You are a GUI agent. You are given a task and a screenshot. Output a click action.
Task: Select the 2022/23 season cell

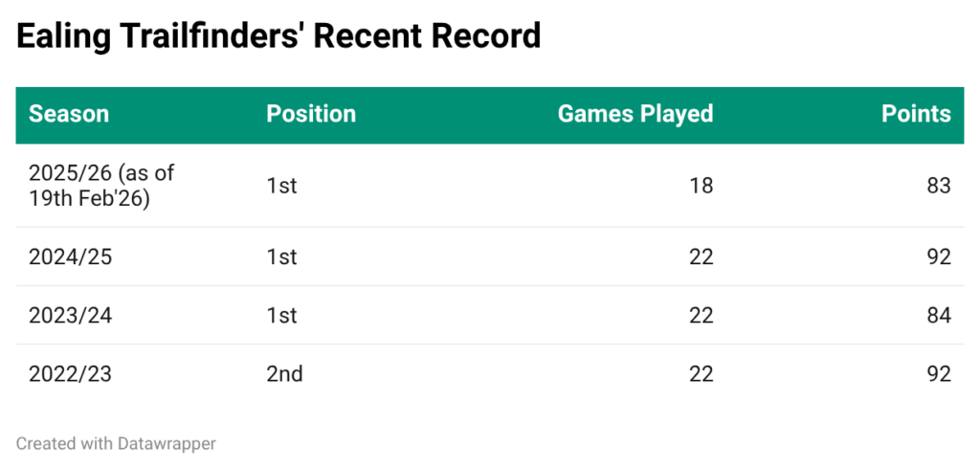click(70, 373)
